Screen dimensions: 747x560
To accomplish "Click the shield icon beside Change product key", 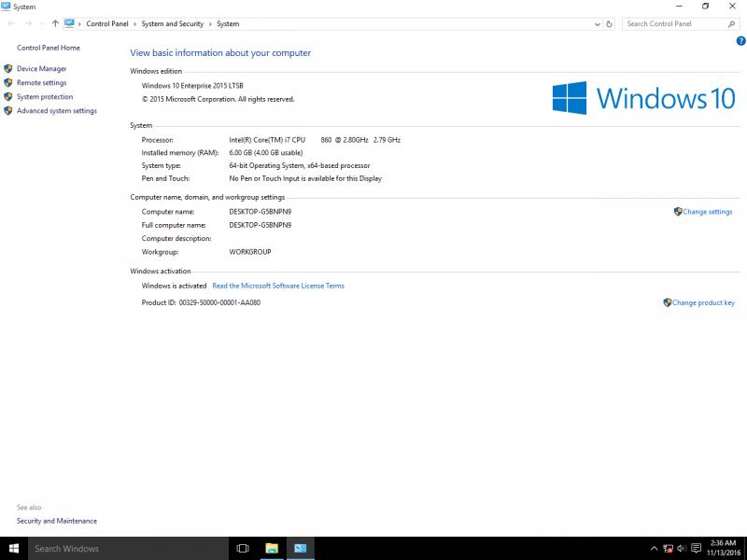I will [668, 302].
